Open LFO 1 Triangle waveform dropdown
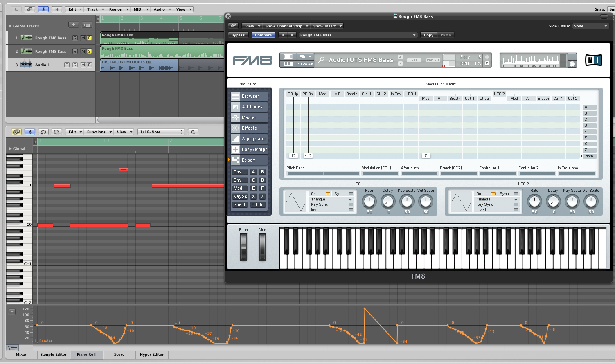Viewport: 615px width, 364px height. pos(331,199)
